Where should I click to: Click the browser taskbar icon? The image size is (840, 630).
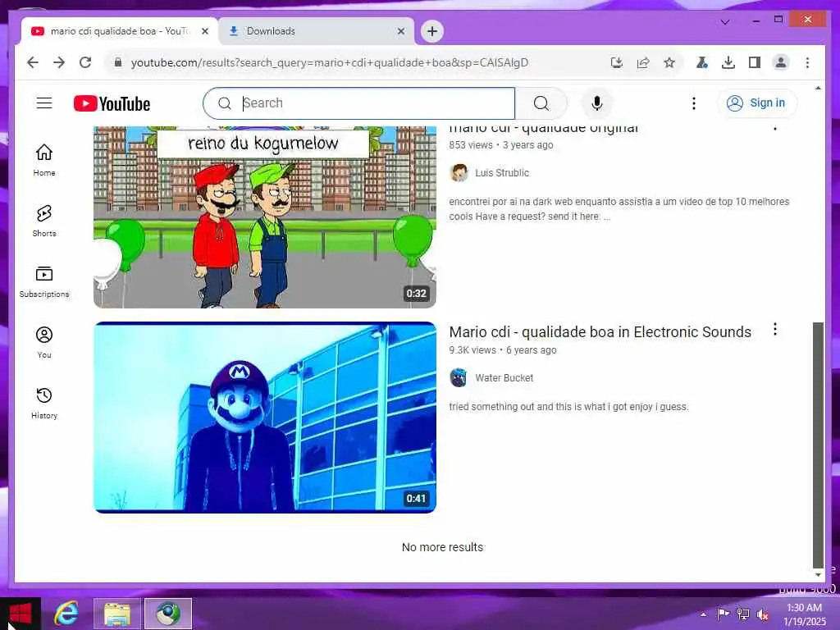point(167,614)
